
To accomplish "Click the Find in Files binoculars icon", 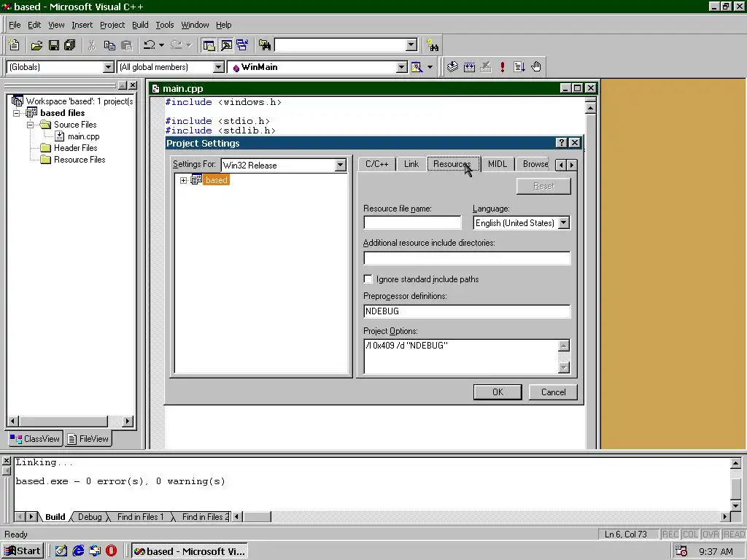I will click(x=265, y=45).
